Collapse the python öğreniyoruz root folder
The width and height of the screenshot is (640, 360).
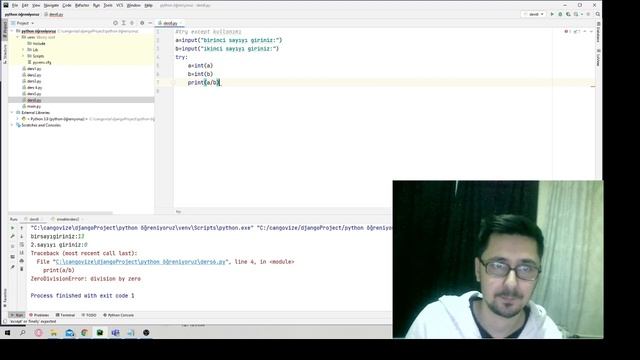pos(12,31)
